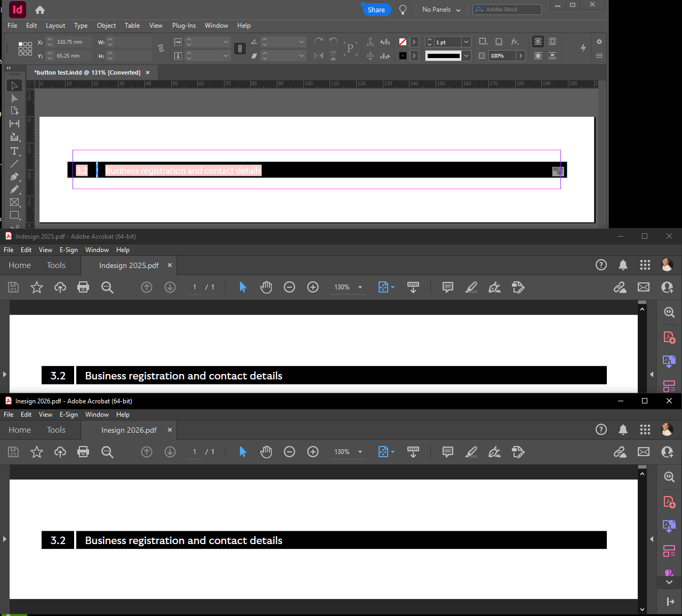This screenshot has width=682, height=616.
Task: Open the Object menu in InDesign
Action: point(106,26)
